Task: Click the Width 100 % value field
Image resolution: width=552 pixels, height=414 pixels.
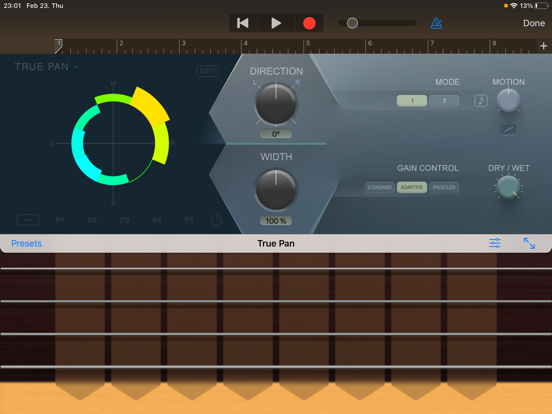Action: 276,221
